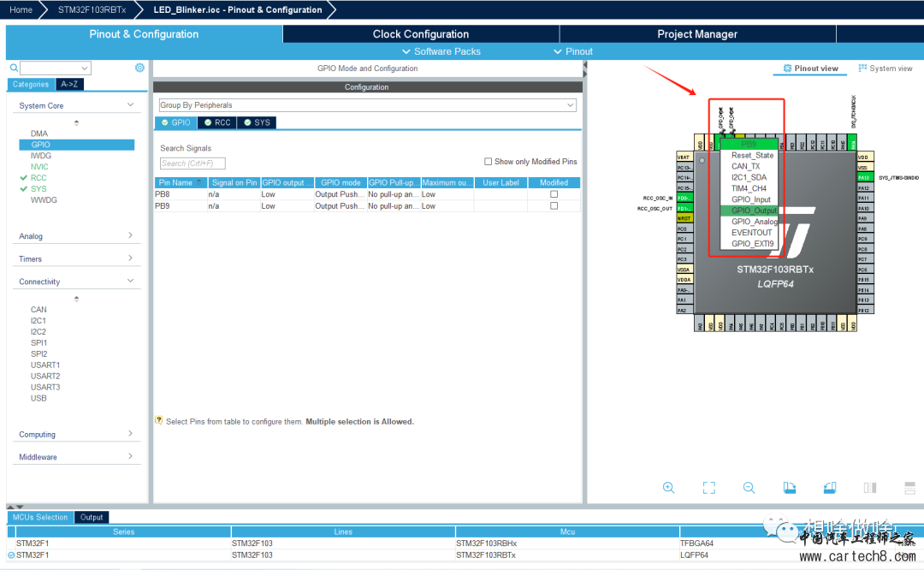924x570 pixels.
Task: Toggle the top/bottom chip view icon
Action: pyautogui.click(x=870, y=488)
